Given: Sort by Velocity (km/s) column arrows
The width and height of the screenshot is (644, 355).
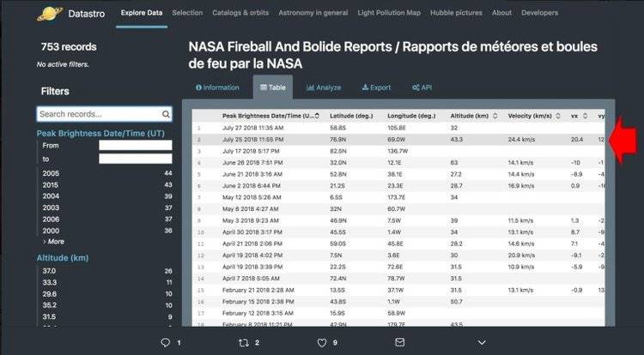Looking at the screenshot, I should (558, 116).
